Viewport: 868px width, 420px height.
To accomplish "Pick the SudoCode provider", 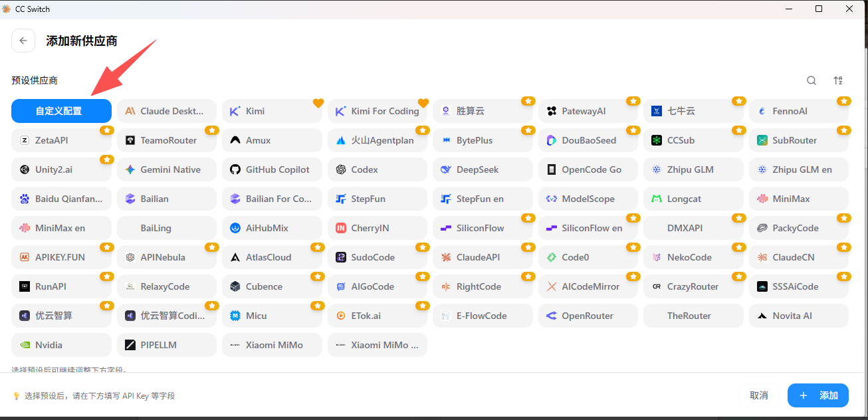I will 378,257.
